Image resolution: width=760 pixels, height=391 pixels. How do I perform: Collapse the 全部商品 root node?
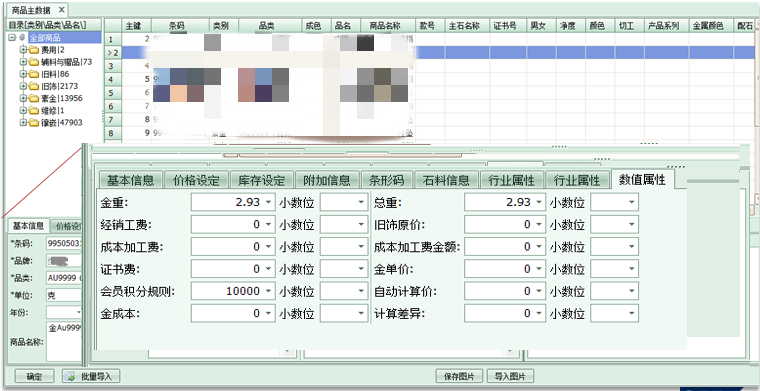tap(12, 37)
